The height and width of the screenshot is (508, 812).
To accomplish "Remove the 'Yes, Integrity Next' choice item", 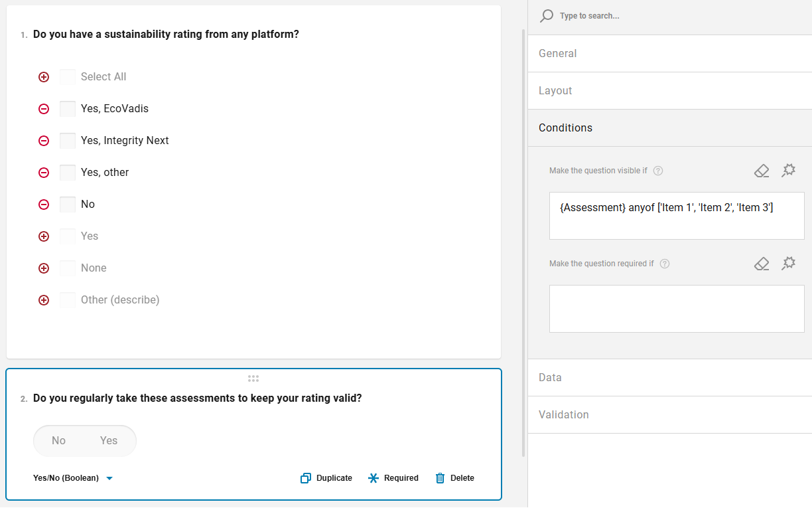I will [x=44, y=141].
